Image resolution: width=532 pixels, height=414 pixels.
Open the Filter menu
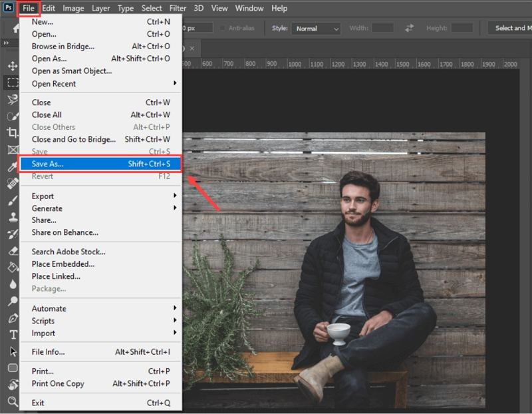tap(178, 9)
